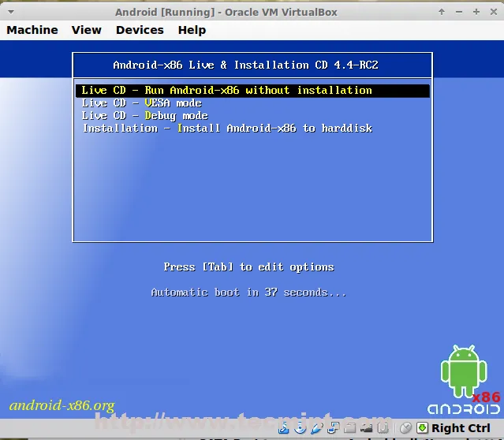Screen dimensions: 504x440
Task: Open the Machine menu
Action: tap(32, 30)
